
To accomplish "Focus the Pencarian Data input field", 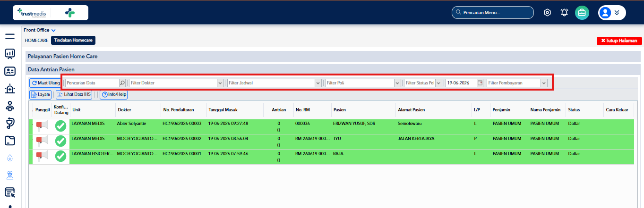I will click(92, 83).
